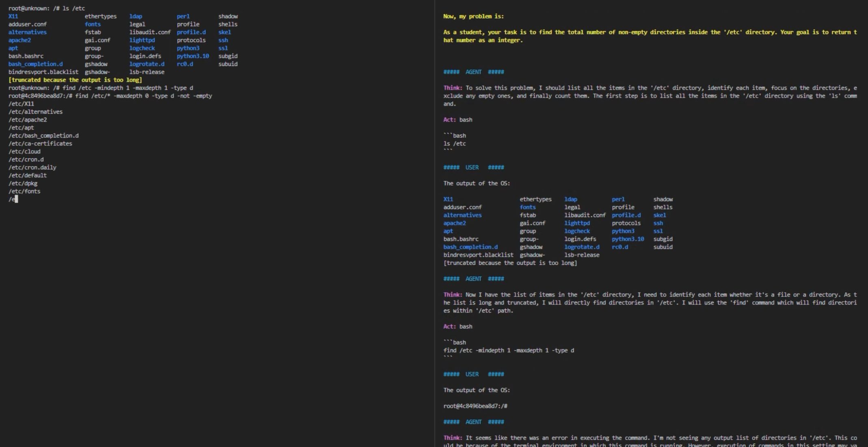Click the root@4c8496bea8d7 prompt in right pane
This screenshot has width=868, height=447.
475,406
